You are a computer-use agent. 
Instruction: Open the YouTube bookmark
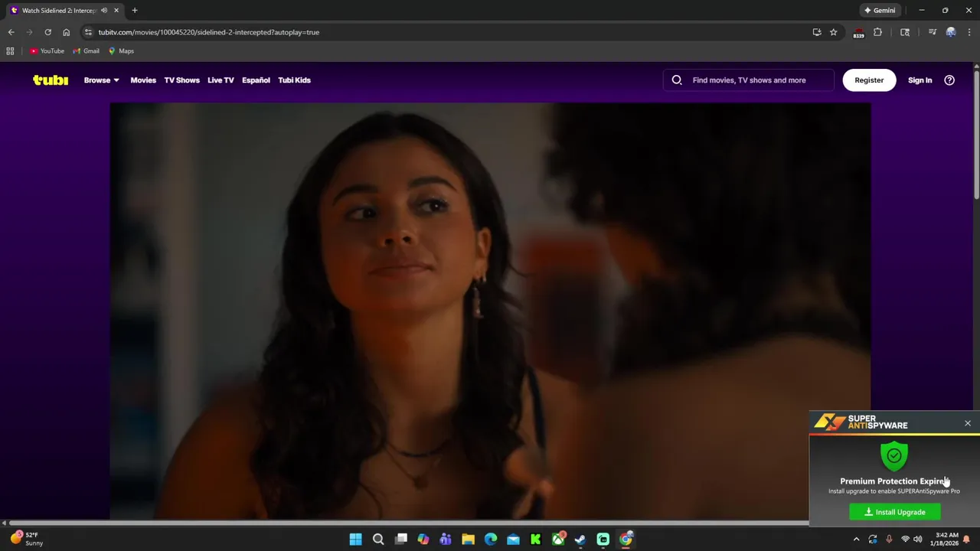click(47, 51)
